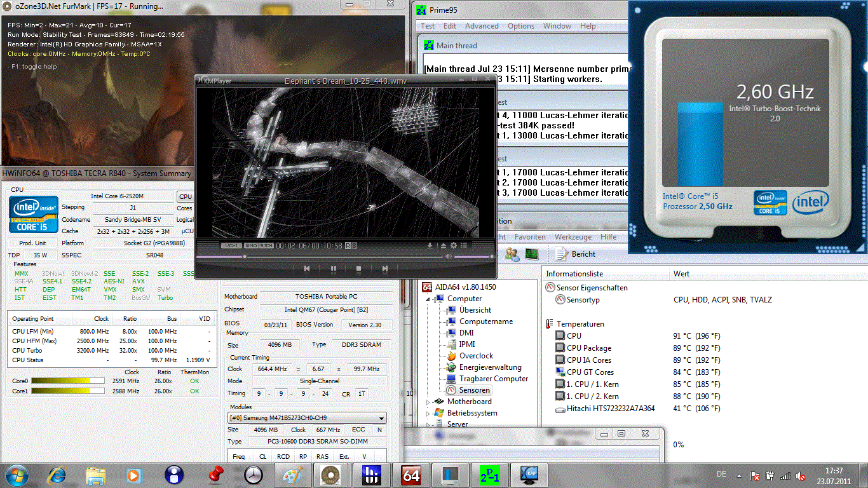This screenshot has width=868, height=488.
Task: Open the Windows Start menu
Action: (x=17, y=474)
